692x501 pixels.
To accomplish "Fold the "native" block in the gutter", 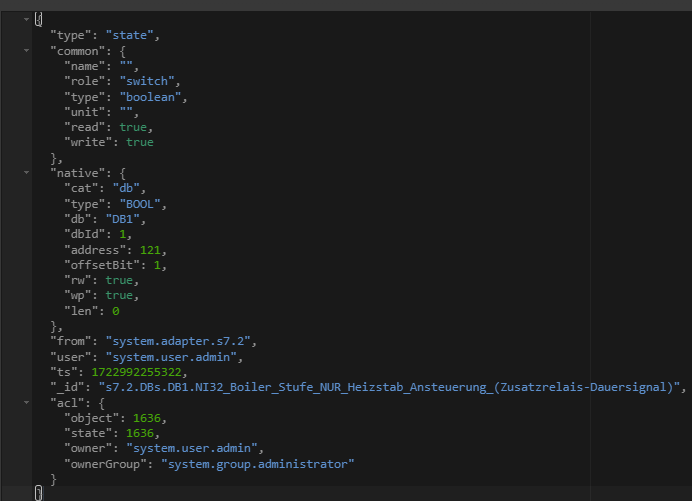I will click(26, 173).
